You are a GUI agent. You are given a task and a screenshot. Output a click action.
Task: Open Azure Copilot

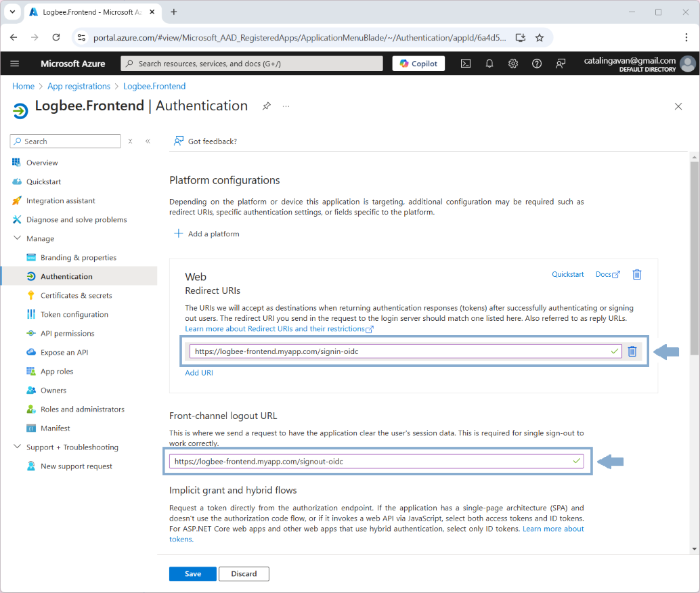[418, 63]
